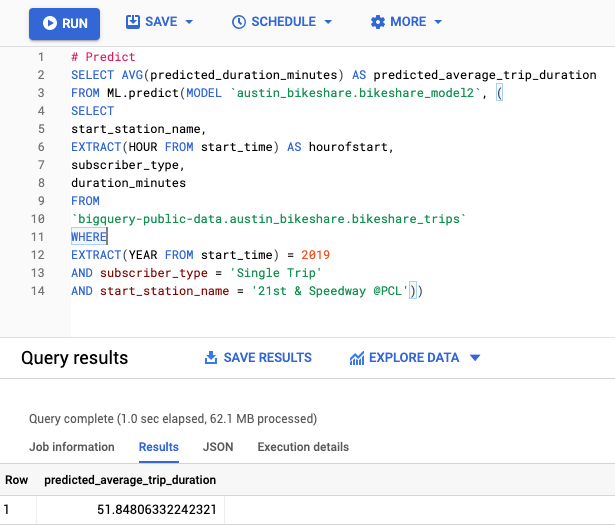View the Execution details tab
Image resolution: width=615 pixels, height=525 pixels.
click(x=303, y=447)
